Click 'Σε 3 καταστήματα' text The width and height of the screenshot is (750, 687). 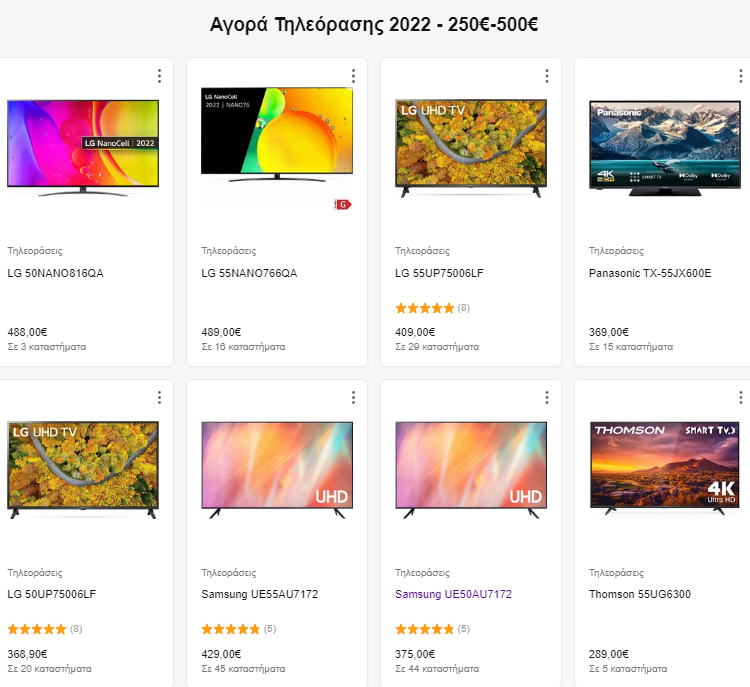47,347
